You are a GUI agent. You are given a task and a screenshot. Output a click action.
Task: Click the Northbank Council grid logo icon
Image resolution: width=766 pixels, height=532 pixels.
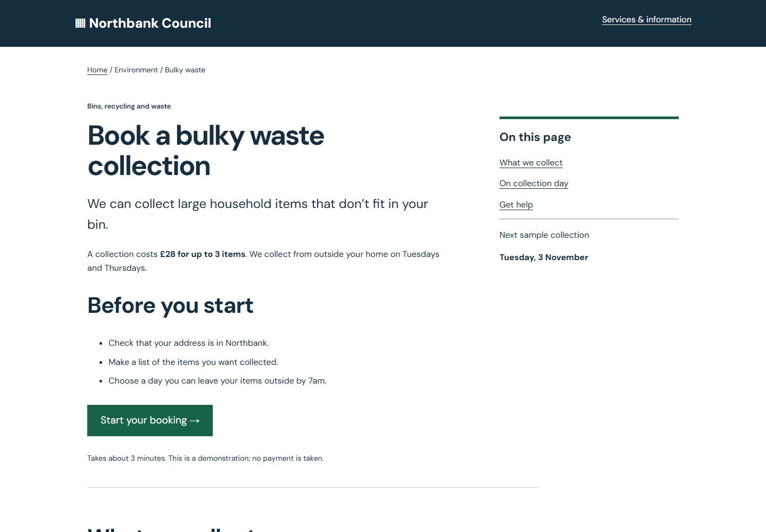pos(80,23)
